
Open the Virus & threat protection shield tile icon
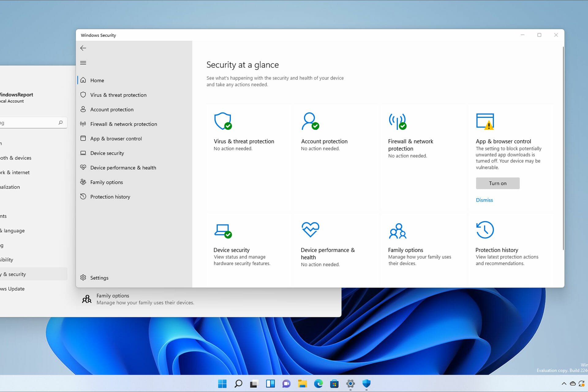[x=223, y=121]
